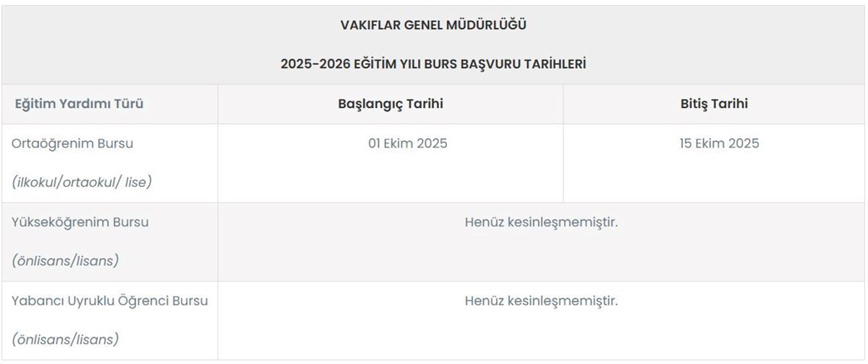Click the Eğitim Yardımı Türü column header
The height and width of the screenshot is (364, 868).
(80, 103)
